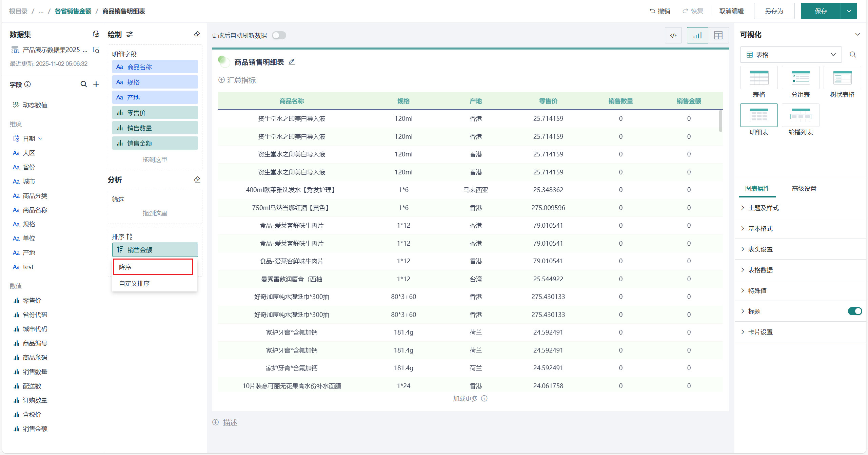Image resolution: width=868 pixels, height=455 pixels.
Task: Toggle auto refresh data after changes
Action: pyautogui.click(x=279, y=35)
